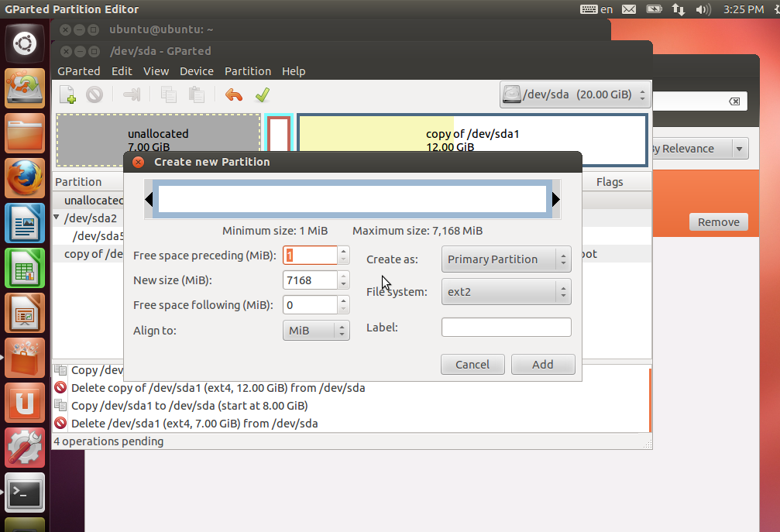Click the Resize/Move toolbar icon

[131, 94]
